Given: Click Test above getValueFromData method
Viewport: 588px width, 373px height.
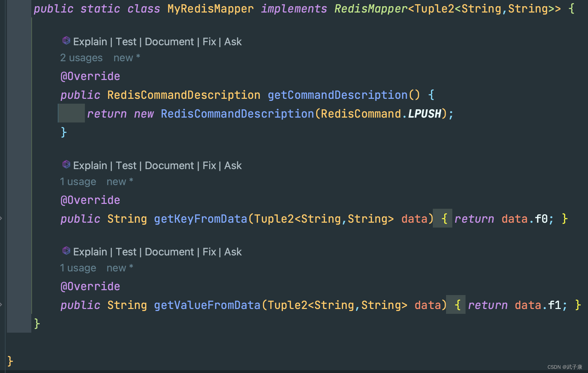Looking at the screenshot, I should pos(126,252).
